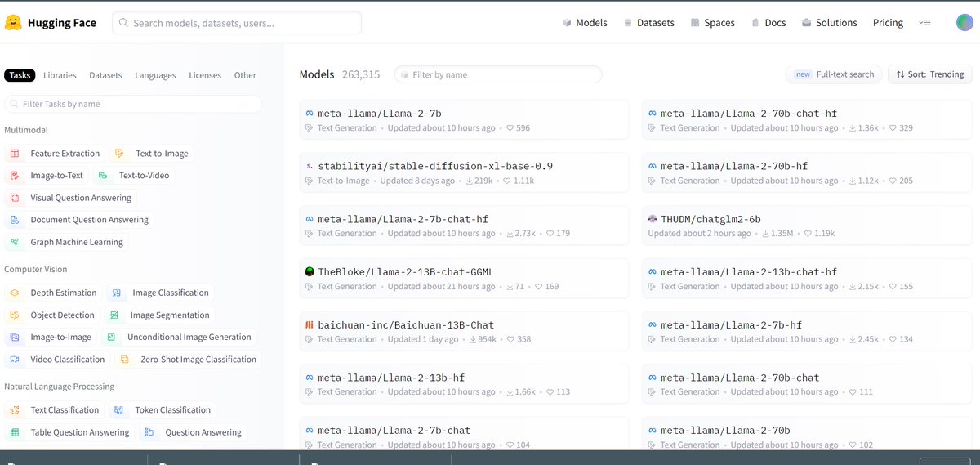Open Spaces in the top navigation
The width and height of the screenshot is (980, 465).
712,23
